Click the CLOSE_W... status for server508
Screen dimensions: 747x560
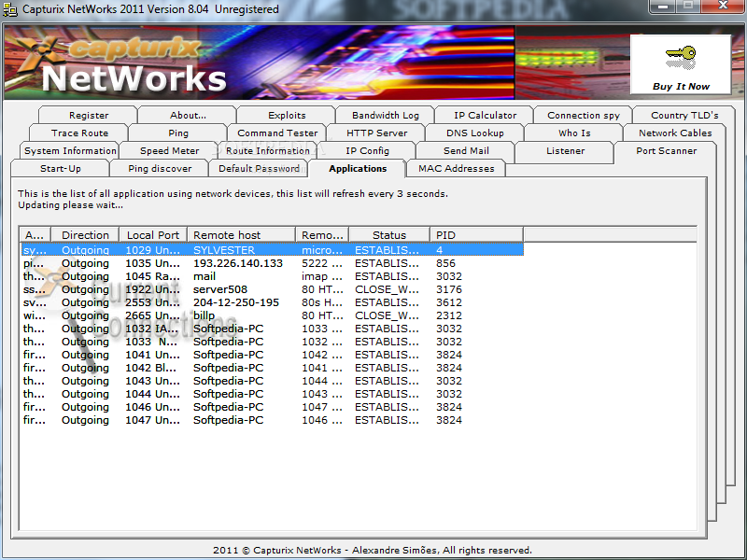click(387, 289)
